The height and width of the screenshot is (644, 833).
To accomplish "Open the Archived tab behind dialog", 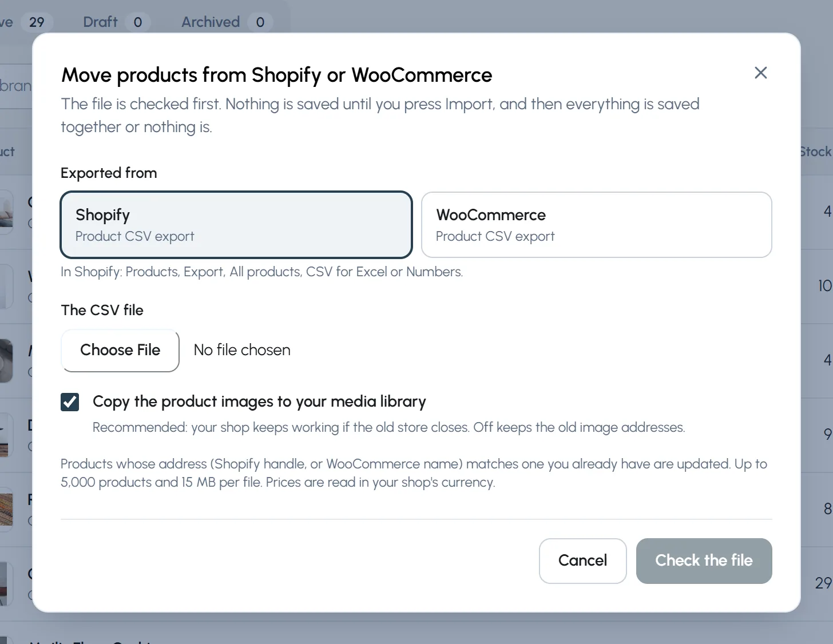I will pos(226,22).
